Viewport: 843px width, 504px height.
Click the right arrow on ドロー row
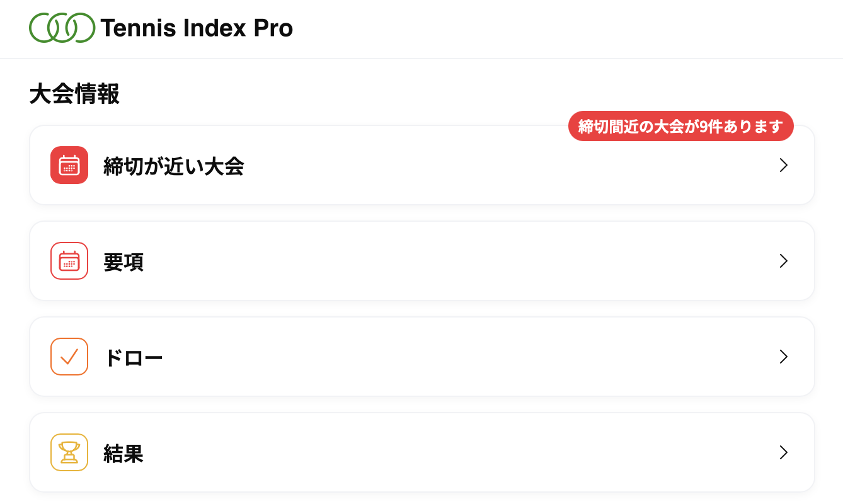[x=783, y=357]
